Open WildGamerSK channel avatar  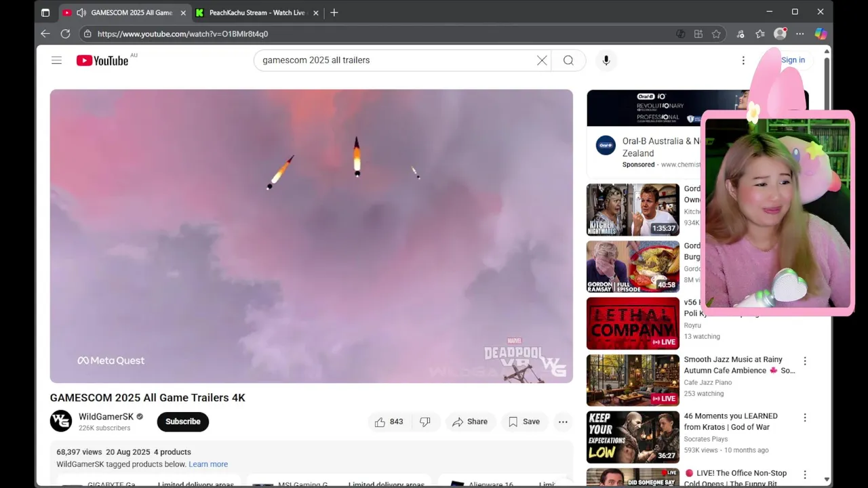(61, 421)
